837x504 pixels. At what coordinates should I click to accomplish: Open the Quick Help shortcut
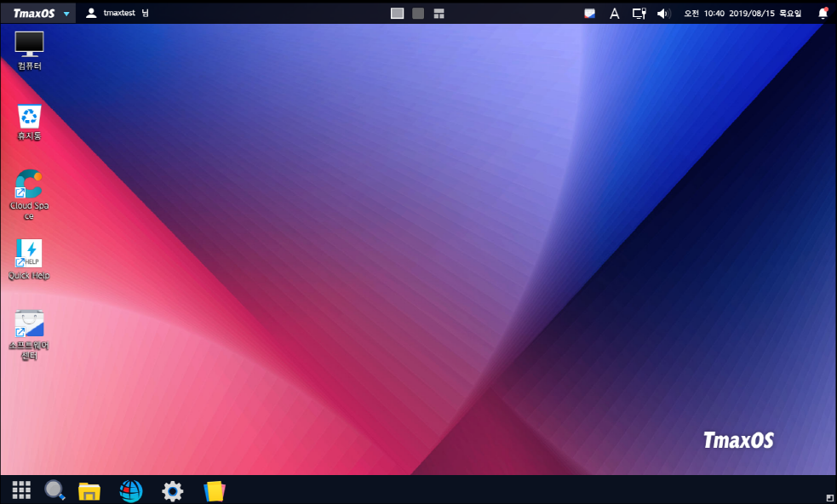pyautogui.click(x=29, y=254)
